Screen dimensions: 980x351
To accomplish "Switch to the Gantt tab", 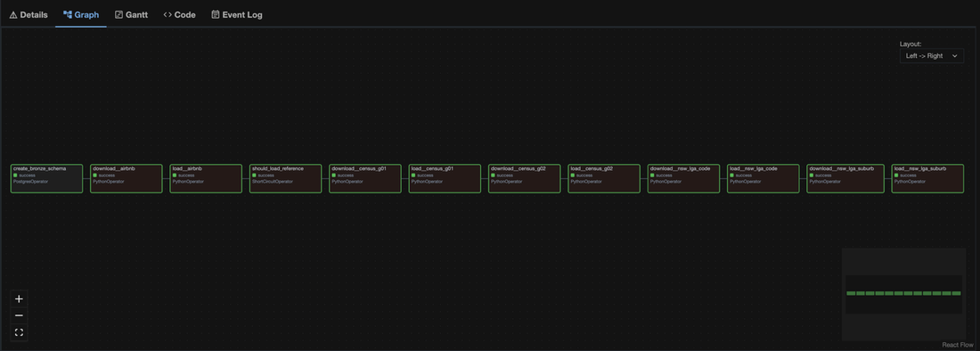I will (131, 14).
